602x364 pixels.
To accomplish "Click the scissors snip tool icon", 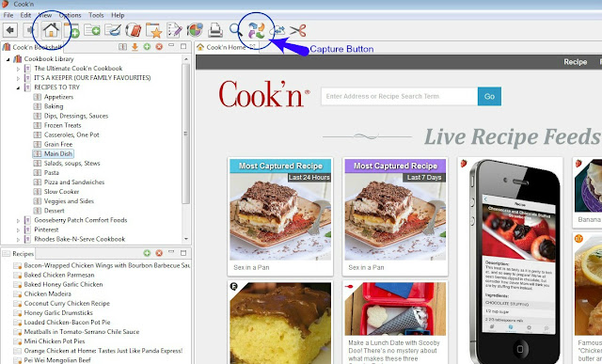I will pos(298,30).
